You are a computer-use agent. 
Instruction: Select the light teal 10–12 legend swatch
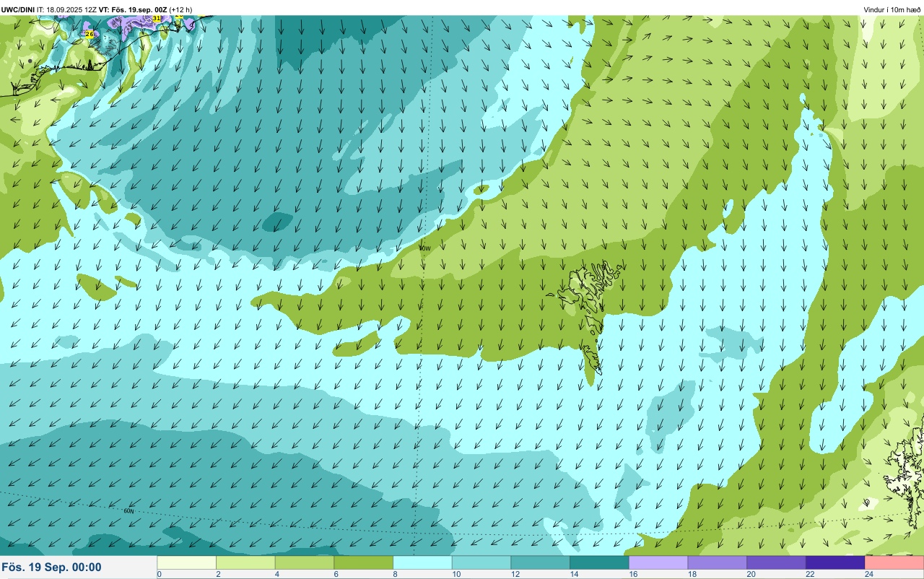tap(481, 562)
